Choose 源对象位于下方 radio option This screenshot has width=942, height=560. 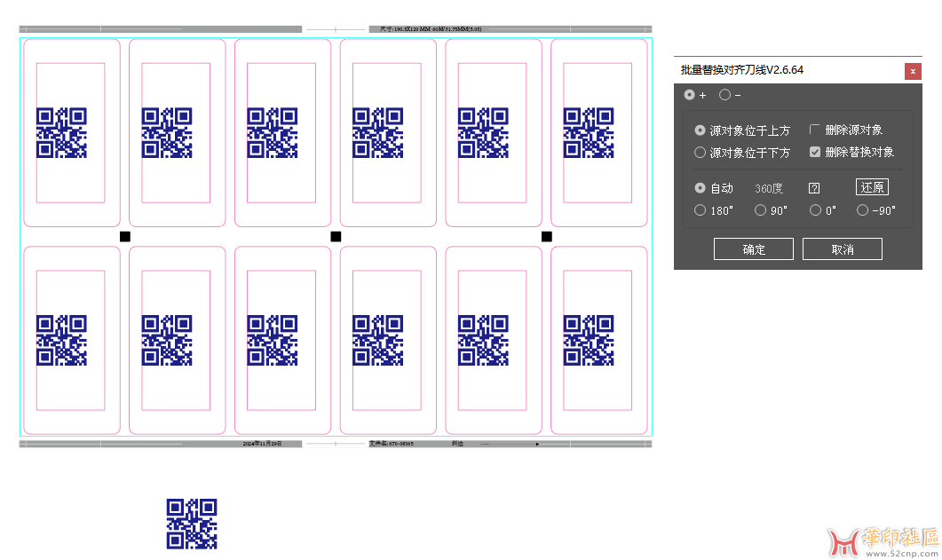(701, 153)
